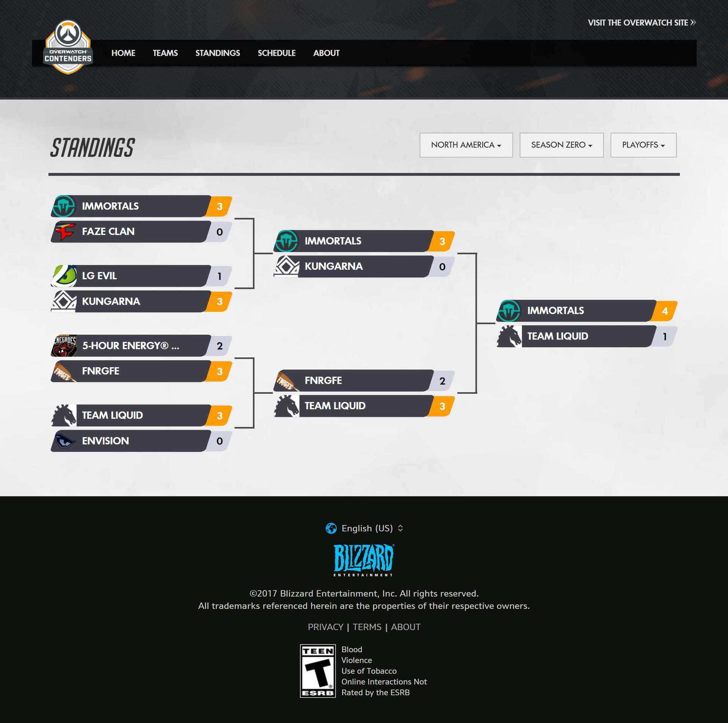Click the TEAMS navigation menu item

tap(165, 53)
